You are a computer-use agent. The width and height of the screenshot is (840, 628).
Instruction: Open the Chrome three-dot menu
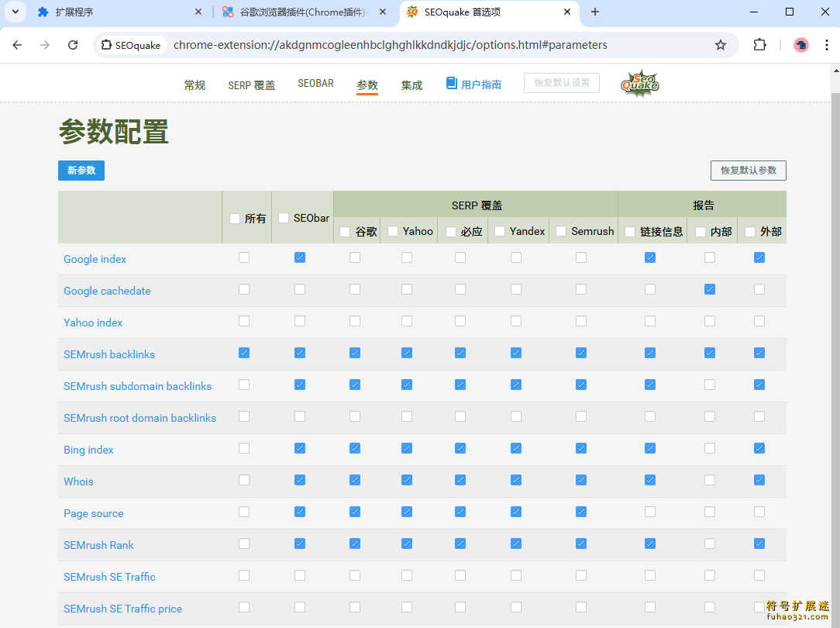tap(827, 45)
